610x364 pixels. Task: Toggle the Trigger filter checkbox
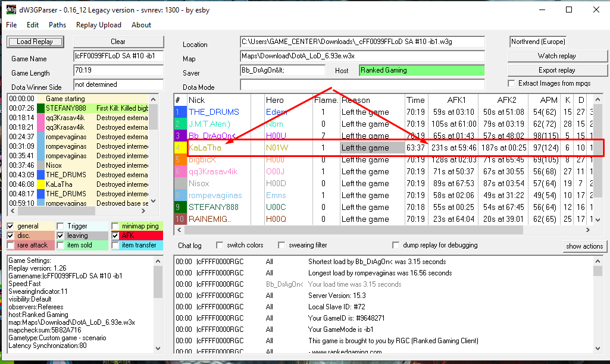[x=60, y=226]
